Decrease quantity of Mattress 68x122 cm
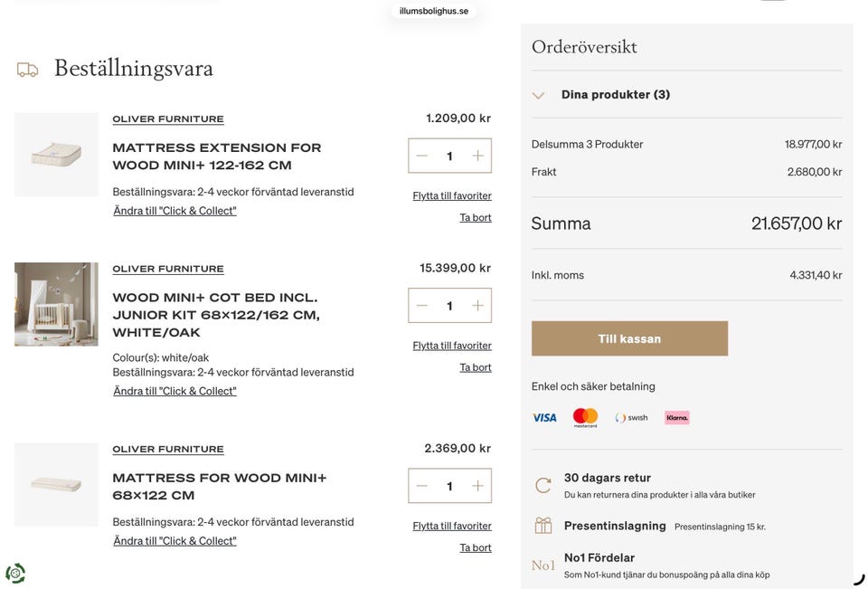 [x=422, y=486]
